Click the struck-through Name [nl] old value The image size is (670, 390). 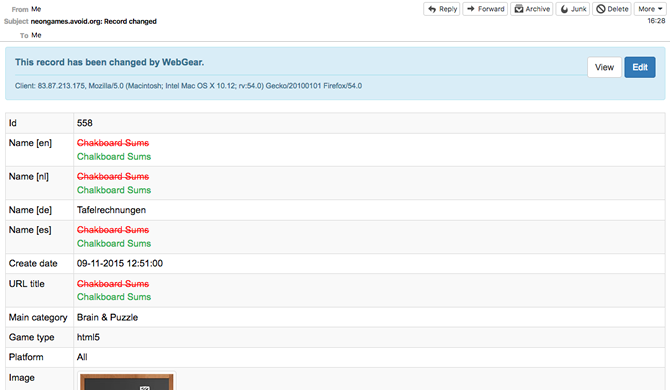pos(113,176)
